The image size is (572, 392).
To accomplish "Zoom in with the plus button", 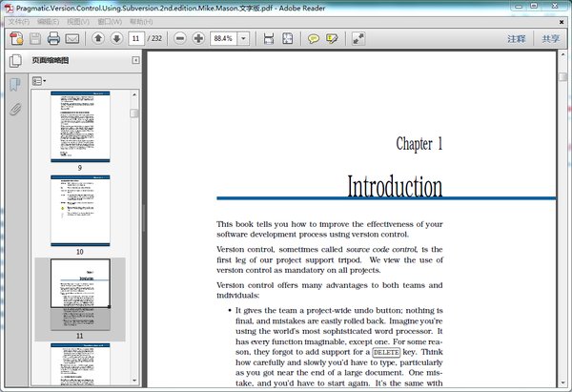I will (x=198, y=38).
